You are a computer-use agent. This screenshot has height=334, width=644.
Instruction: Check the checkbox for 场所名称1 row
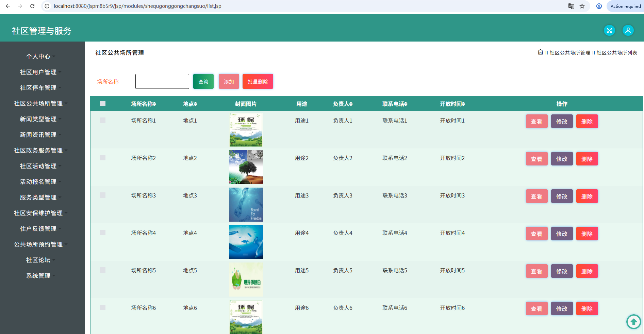coord(103,120)
